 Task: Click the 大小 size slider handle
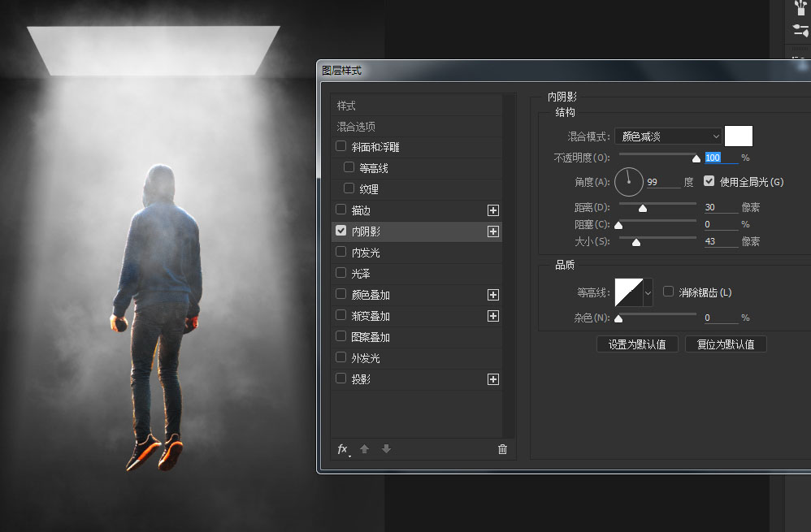(636, 243)
